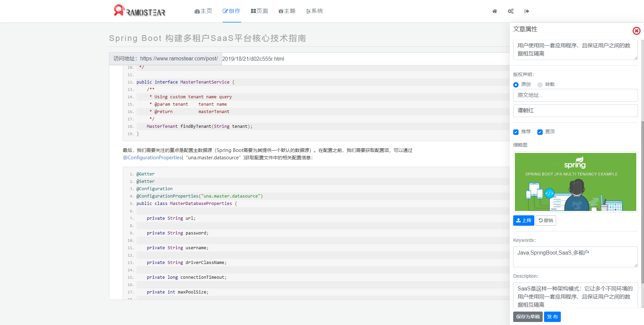
Task: Click the 撤销 undo button
Action: coord(546,220)
